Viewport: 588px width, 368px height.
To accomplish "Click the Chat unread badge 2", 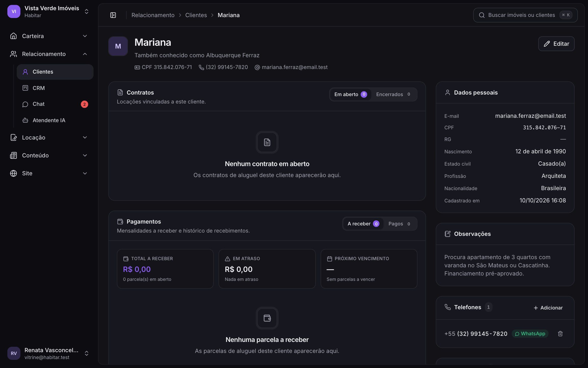I will (84, 104).
